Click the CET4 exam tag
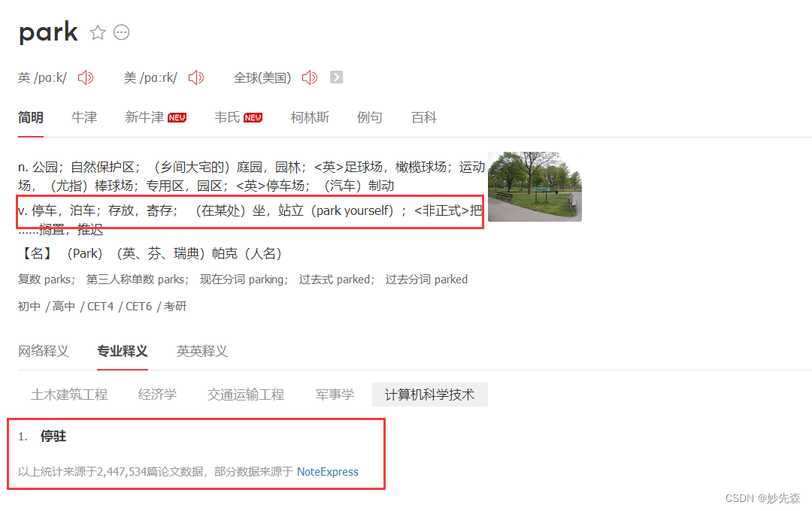The image size is (812, 511). [x=101, y=307]
